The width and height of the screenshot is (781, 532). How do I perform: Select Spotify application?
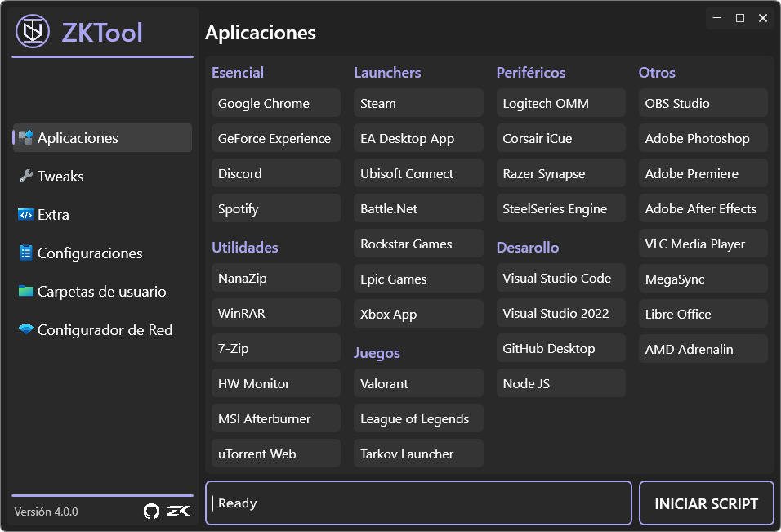click(276, 208)
